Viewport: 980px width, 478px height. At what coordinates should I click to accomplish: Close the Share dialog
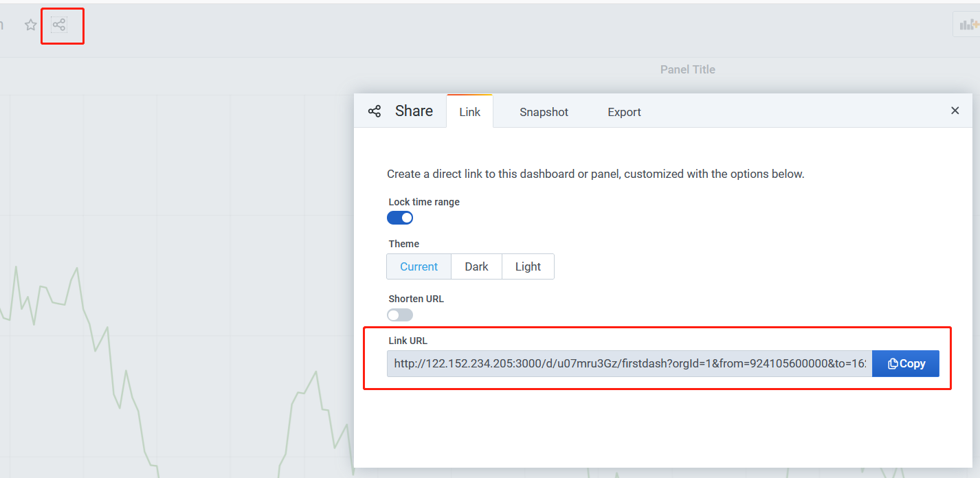point(955,111)
